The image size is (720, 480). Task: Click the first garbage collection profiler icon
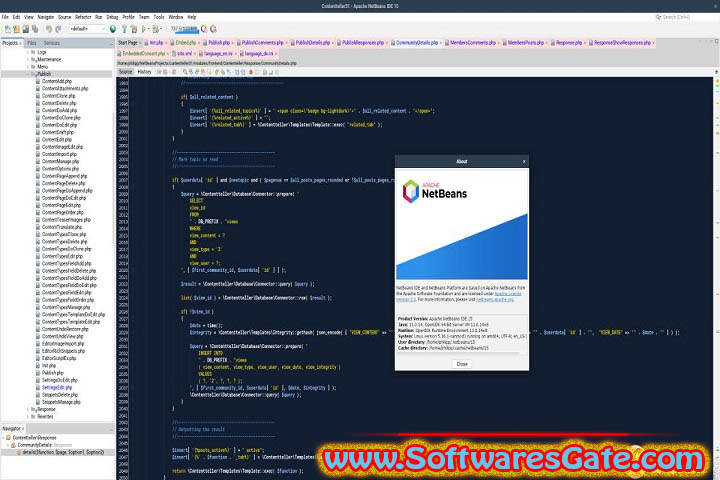(204, 29)
